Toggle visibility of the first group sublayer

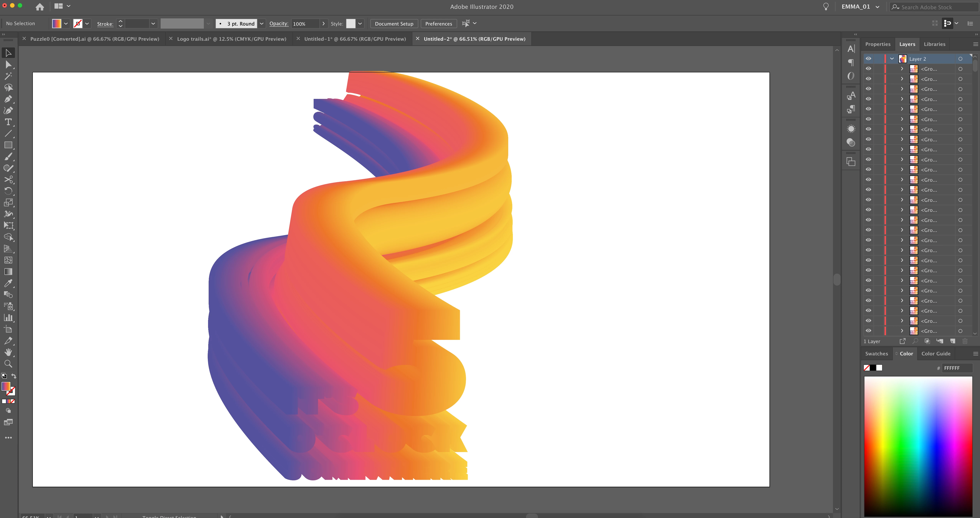[868, 69]
